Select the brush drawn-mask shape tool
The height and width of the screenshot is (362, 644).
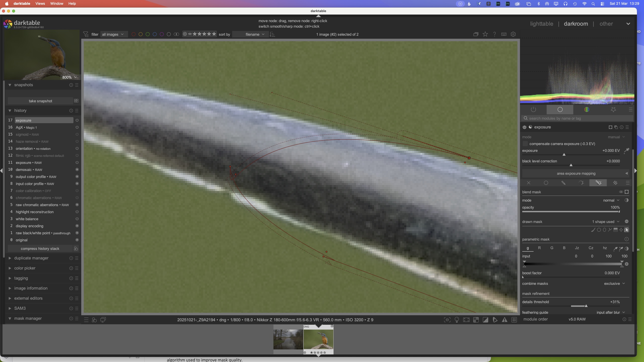[x=593, y=230]
